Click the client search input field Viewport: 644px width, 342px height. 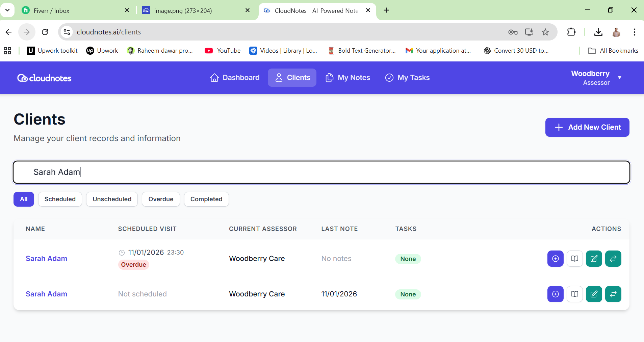(x=321, y=172)
